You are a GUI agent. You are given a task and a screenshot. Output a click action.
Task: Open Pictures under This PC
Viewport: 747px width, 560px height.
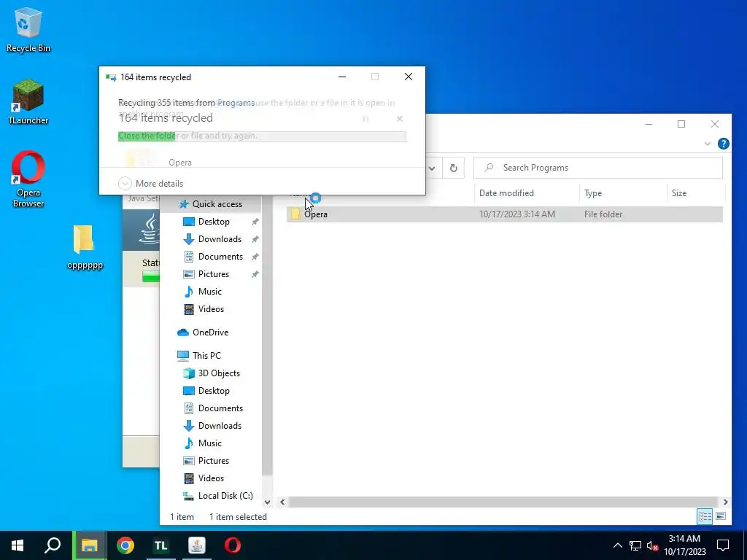tap(214, 461)
